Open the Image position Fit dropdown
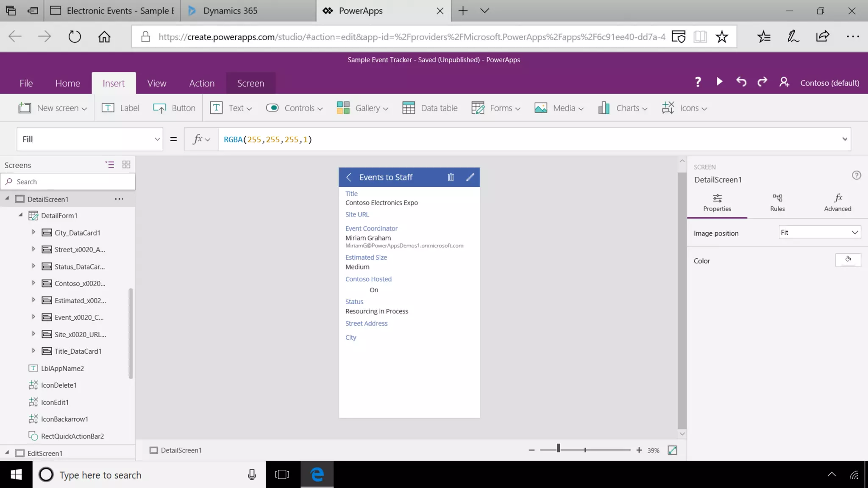The width and height of the screenshot is (868, 488). (820, 233)
